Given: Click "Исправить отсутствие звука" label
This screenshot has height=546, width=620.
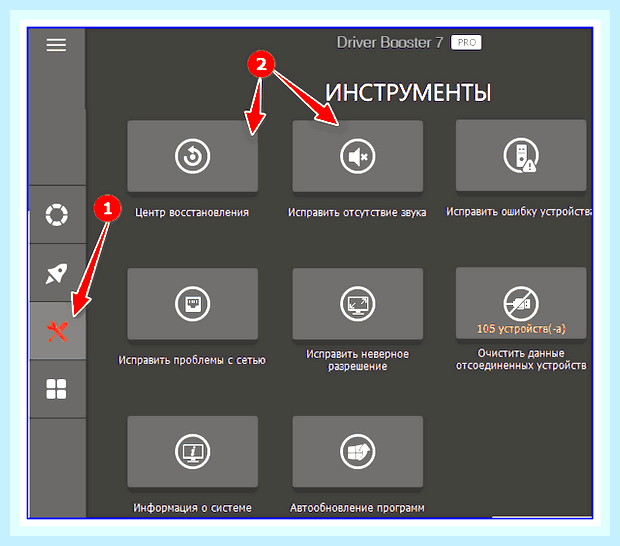Looking at the screenshot, I should [357, 213].
